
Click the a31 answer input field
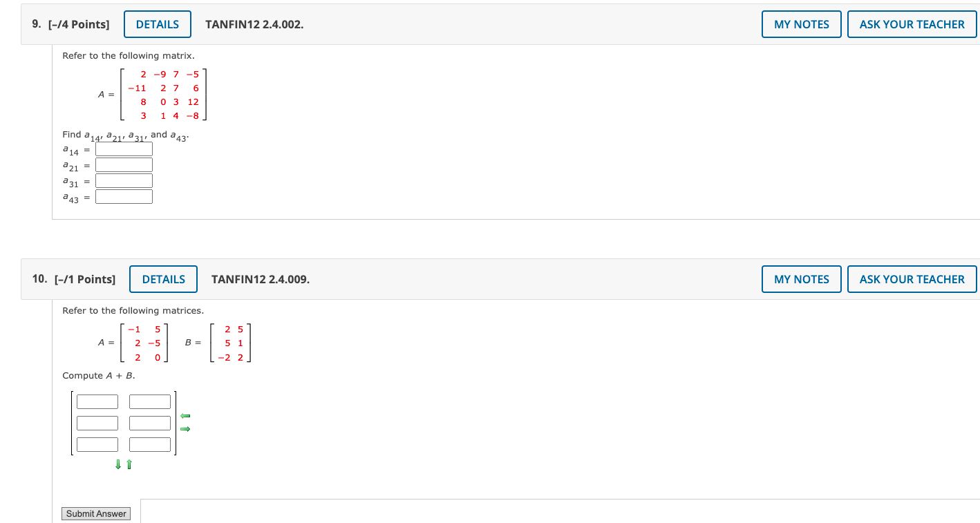pyautogui.click(x=124, y=180)
